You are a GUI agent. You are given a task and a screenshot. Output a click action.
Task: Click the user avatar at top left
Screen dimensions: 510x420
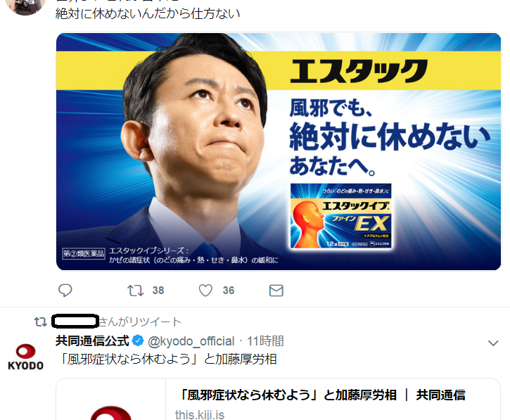click(x=26, y=6)
